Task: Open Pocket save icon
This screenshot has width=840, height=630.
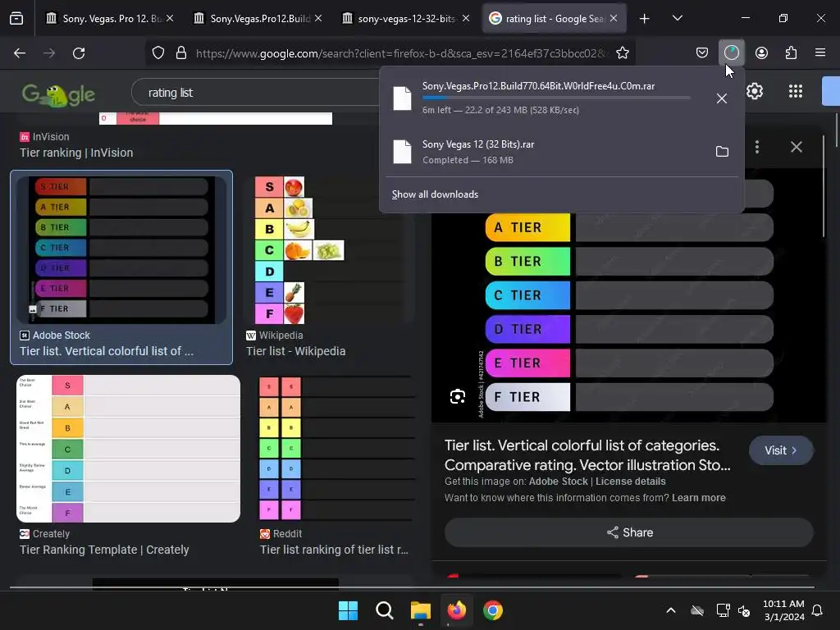Action: click(702, 53)
